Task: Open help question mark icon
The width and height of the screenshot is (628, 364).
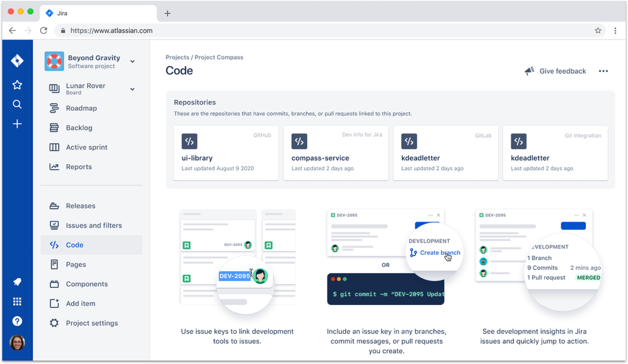Action: coord(17,321)
